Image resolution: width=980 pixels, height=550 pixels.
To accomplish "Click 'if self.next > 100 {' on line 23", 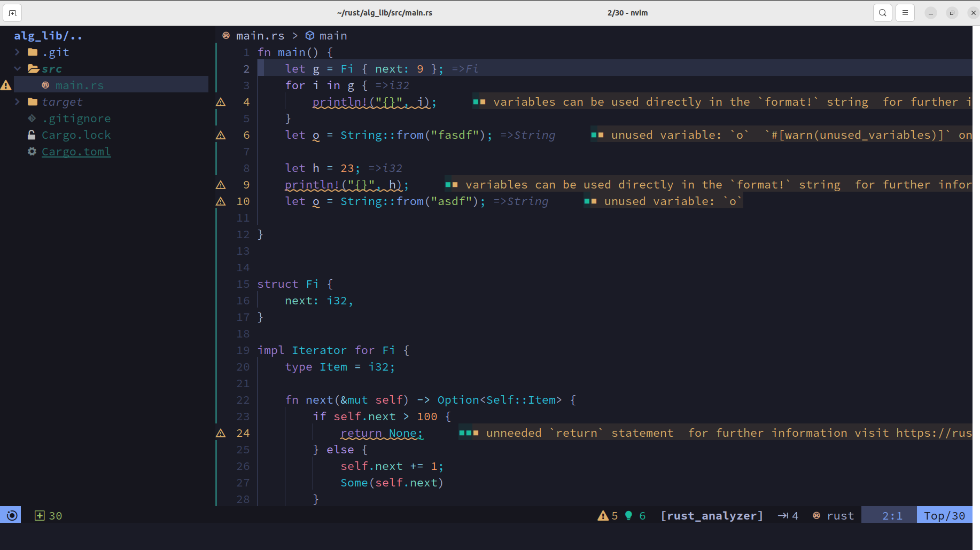I will [x=382, y=417].
